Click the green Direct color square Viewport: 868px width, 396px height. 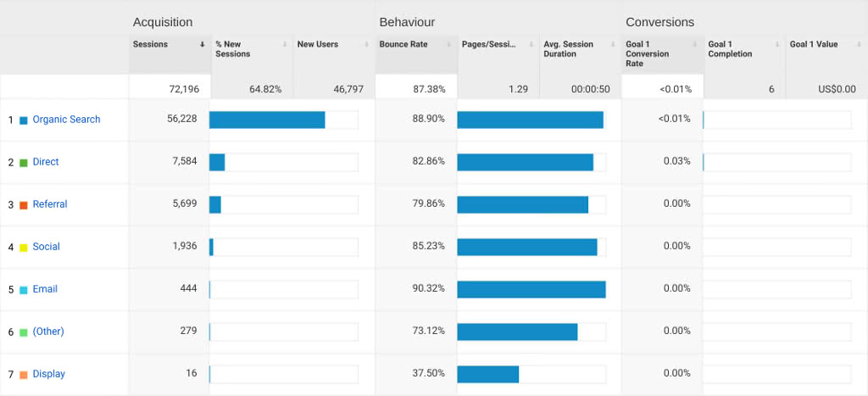coord(24,163)
